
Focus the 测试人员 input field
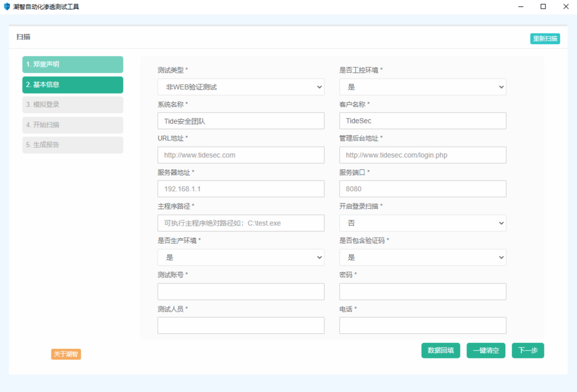click(x=240, y=325)
